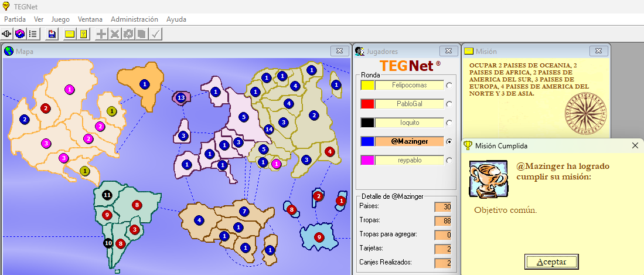Open the Ayuda menu
This screenshot has height=275, width=644.
tap(176, 19)
